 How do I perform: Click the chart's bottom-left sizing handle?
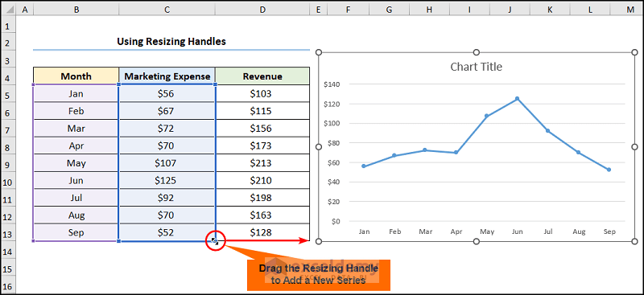pyautogui.click(x=318, y=242)
